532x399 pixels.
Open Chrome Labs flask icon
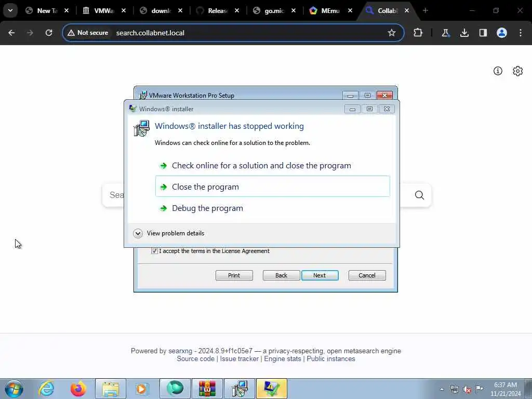445,33
